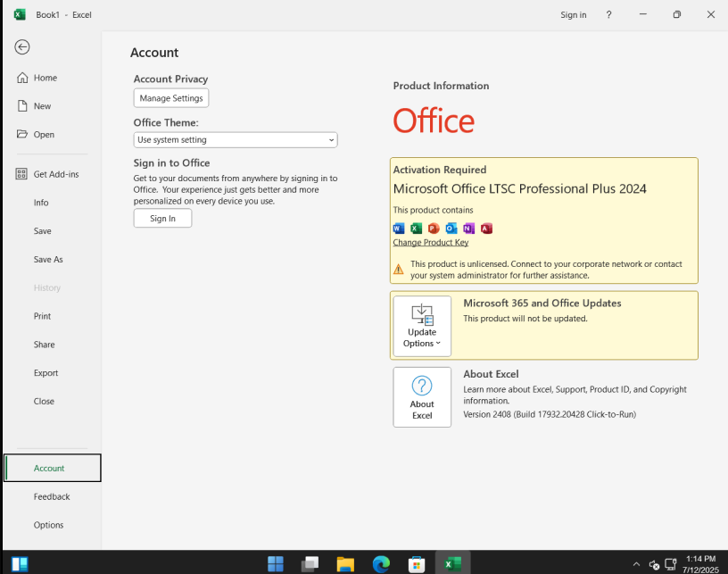Restore down the Excel window

(677, 14)
